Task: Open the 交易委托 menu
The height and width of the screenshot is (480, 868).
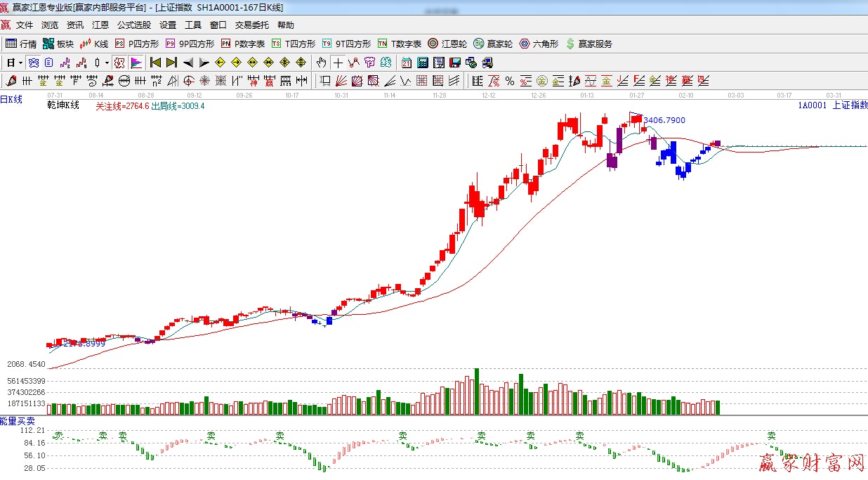Action: tap(251, 25)
